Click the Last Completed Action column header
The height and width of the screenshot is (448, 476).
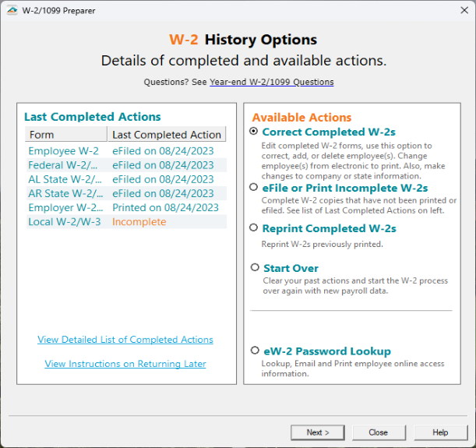(167, 135)
